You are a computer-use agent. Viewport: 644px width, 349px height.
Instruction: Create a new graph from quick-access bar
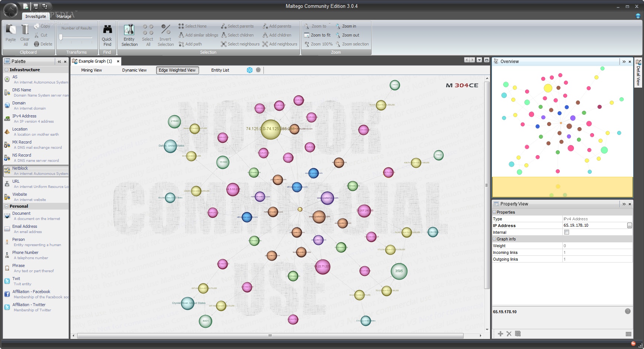[x=25, y=6]
